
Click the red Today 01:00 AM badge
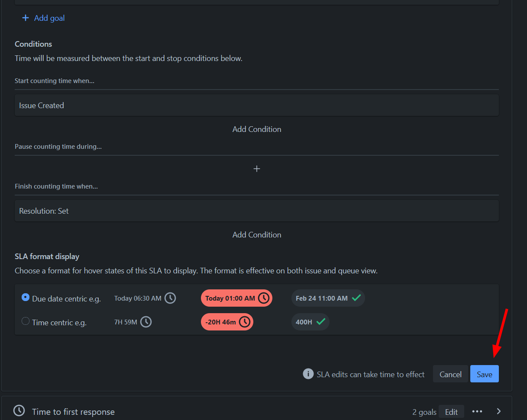(236, 298)
